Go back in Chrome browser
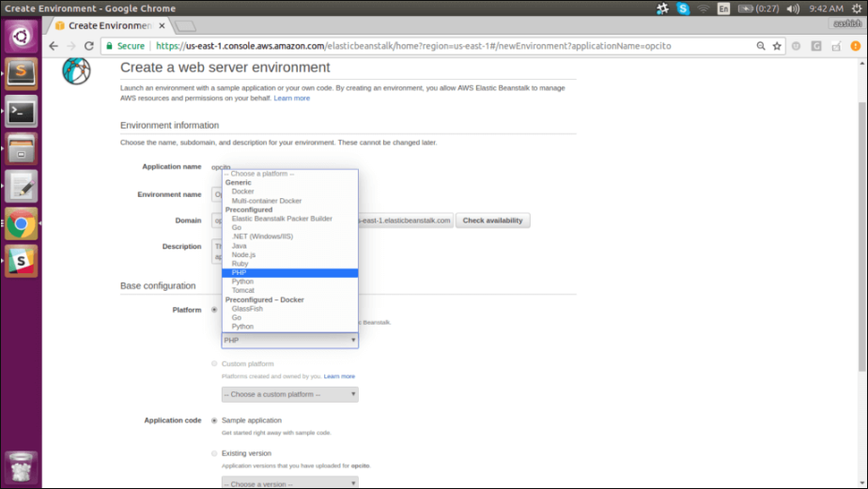 coord(54,46)
